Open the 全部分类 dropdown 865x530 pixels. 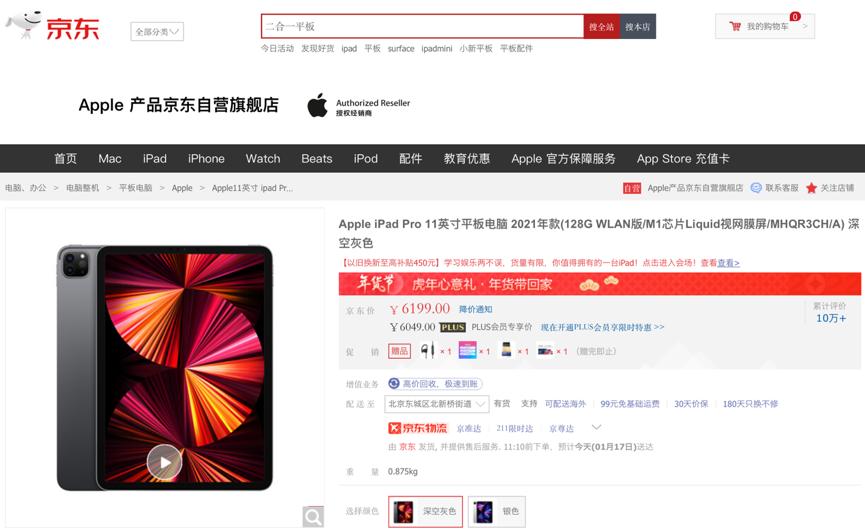click(x=157, y=31)
